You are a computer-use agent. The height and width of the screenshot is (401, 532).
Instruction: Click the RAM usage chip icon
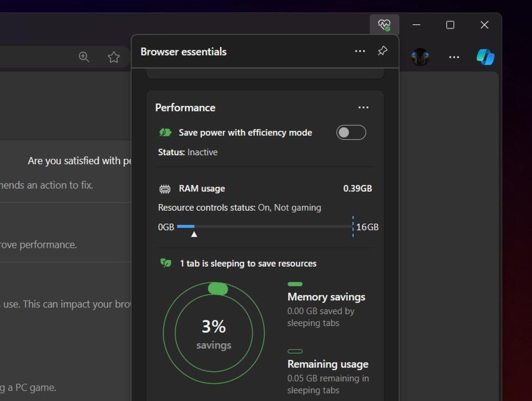pyautogui.click(x=164, y=188)
